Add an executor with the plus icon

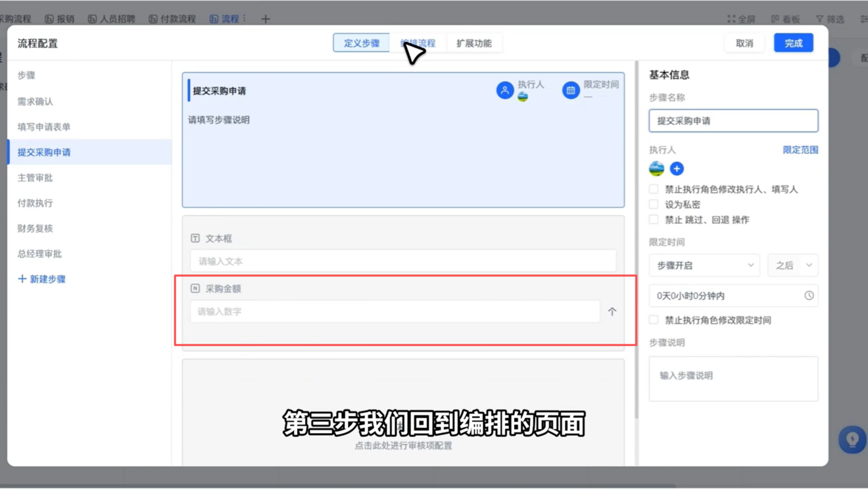tap(677, 168)
